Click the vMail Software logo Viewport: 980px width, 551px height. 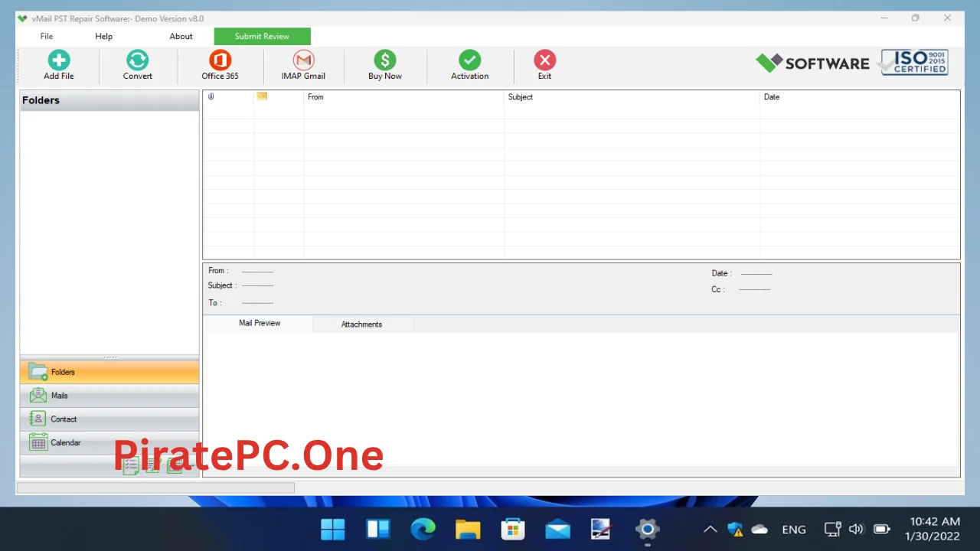(x=812, y=63)
